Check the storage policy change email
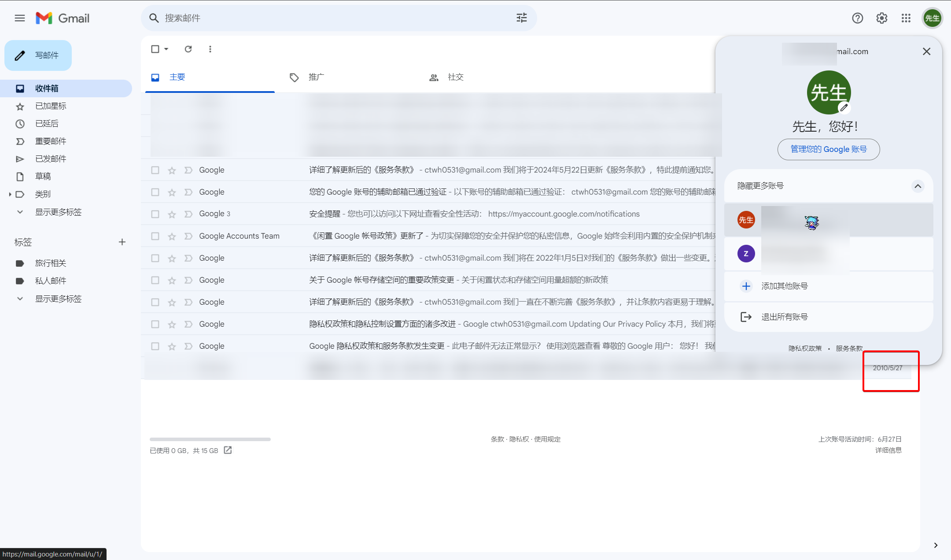Screen dimensions: 951x560 coord(155,280)
